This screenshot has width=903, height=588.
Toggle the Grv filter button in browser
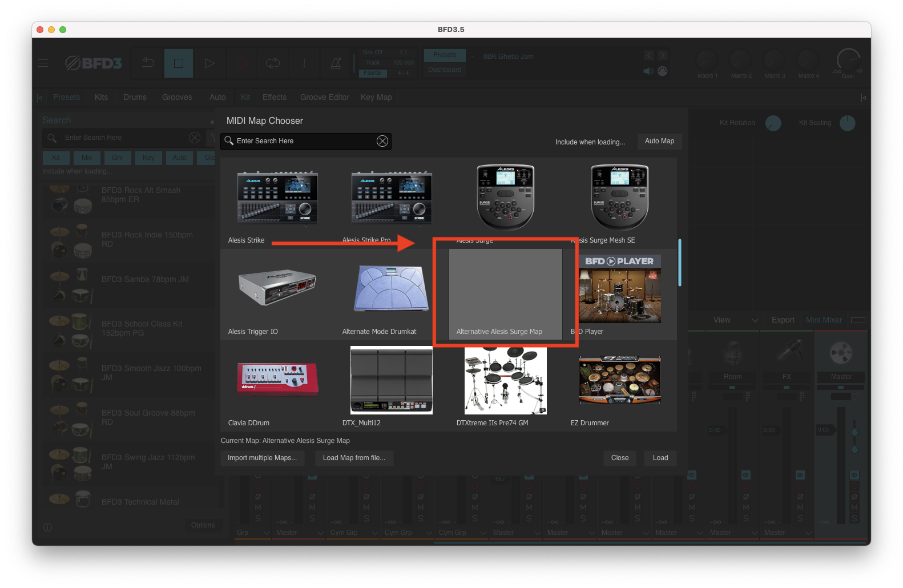[x=118, y=158]
